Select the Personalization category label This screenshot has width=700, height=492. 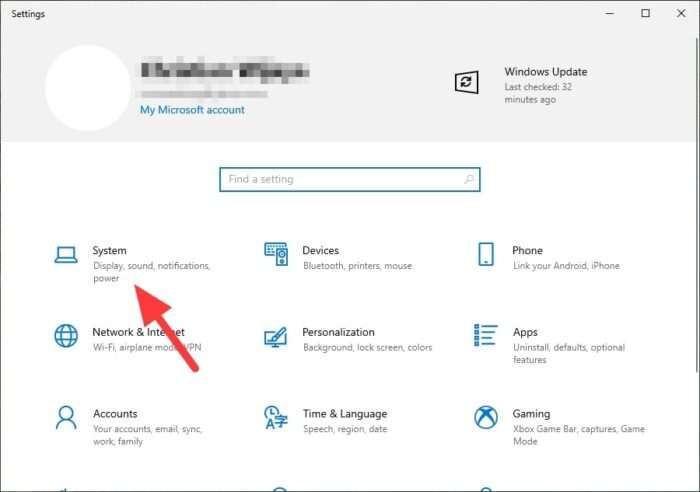pos(338,332)
